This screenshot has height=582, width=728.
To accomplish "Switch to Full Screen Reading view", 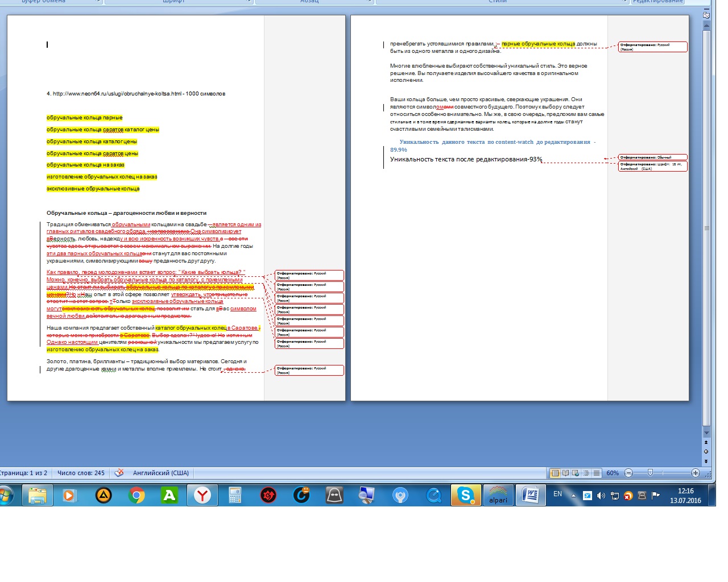I will [565, 473].
